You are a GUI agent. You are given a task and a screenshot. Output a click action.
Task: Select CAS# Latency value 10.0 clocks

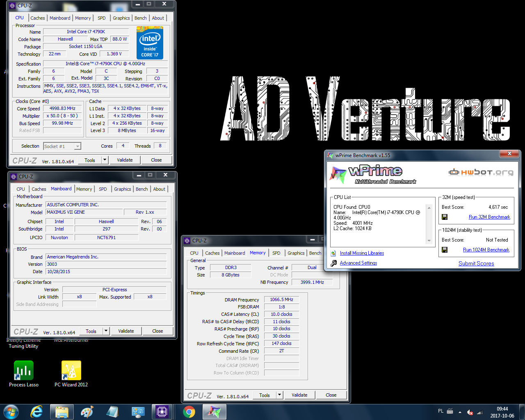click(x=281, y=314)
